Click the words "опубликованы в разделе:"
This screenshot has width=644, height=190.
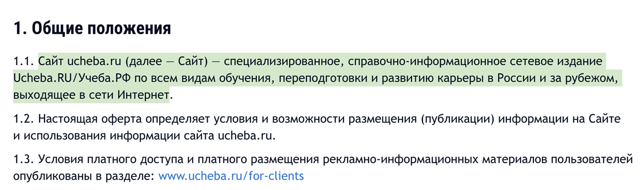coord(84,176)
